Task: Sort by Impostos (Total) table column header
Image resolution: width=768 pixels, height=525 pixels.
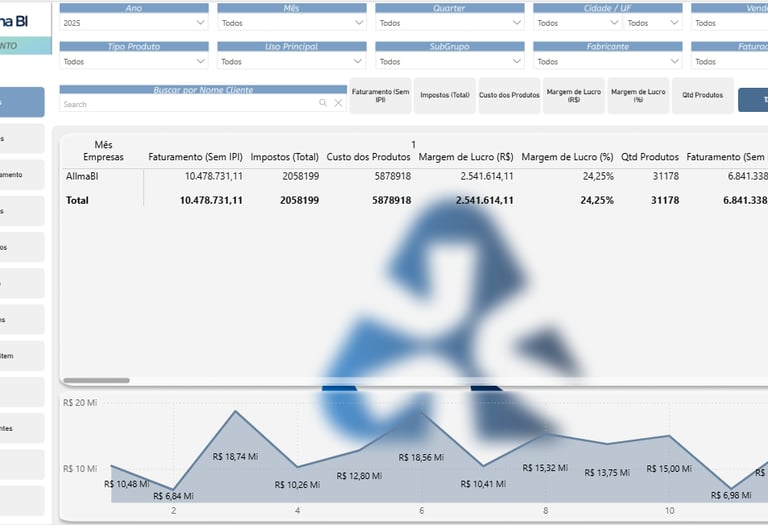Action: 285,157
